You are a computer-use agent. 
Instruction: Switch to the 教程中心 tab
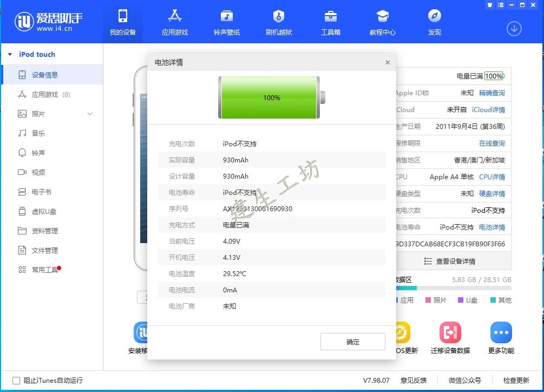(382, 23)
